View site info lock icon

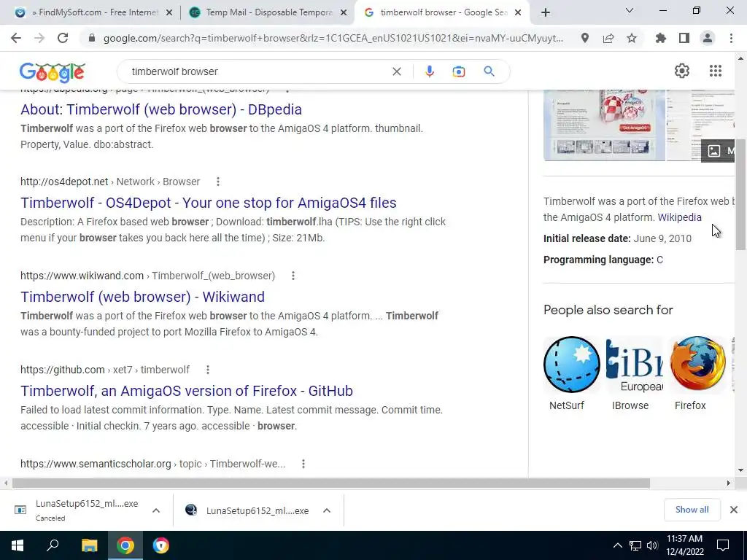(92, 38)
